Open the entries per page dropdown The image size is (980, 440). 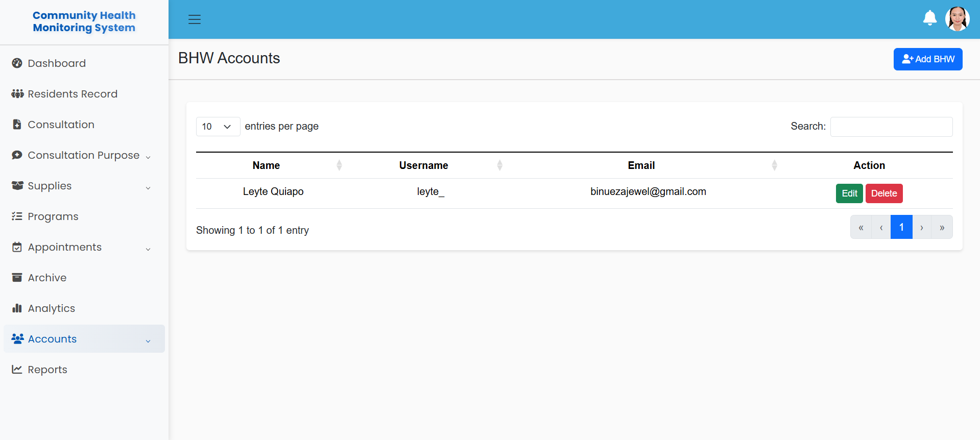pos(218,127)
